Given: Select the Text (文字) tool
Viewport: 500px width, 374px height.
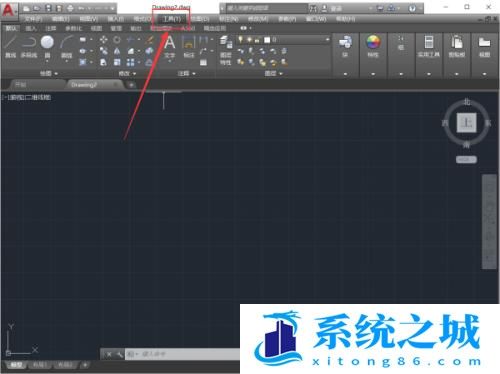Looking at the screenshot, I should [169, 47].
